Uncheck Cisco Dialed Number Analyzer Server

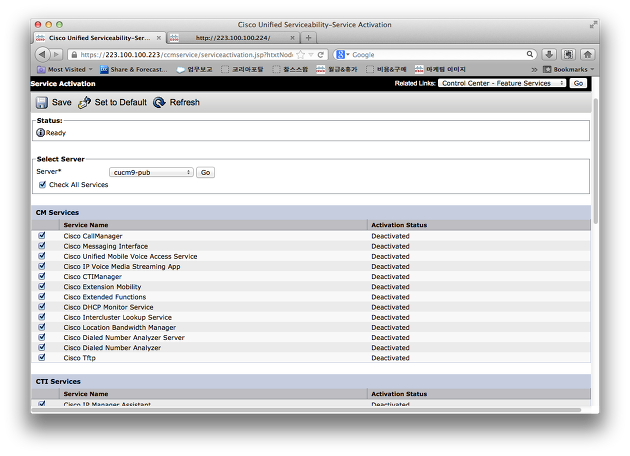[x=42, y=337]
